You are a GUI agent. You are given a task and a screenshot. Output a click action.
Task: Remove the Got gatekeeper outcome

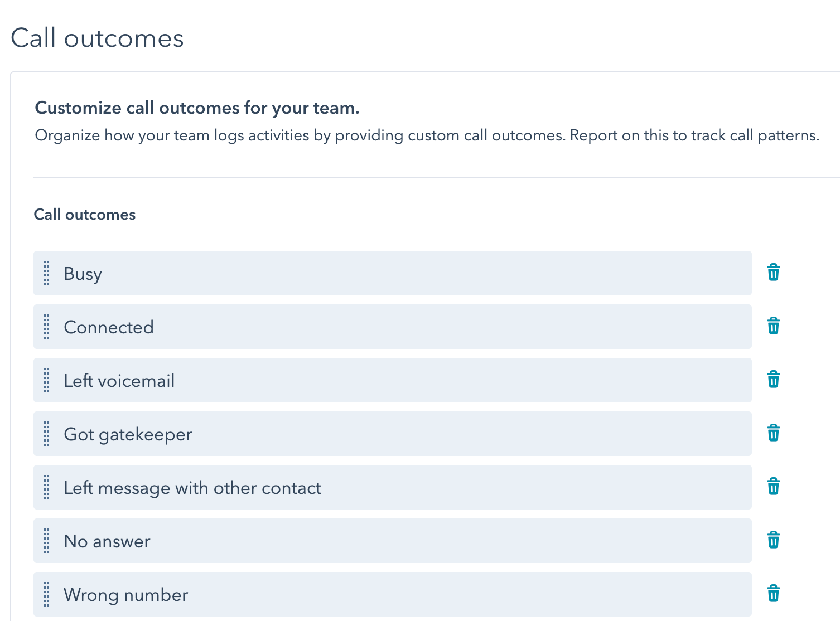click(x=773, y=433)
